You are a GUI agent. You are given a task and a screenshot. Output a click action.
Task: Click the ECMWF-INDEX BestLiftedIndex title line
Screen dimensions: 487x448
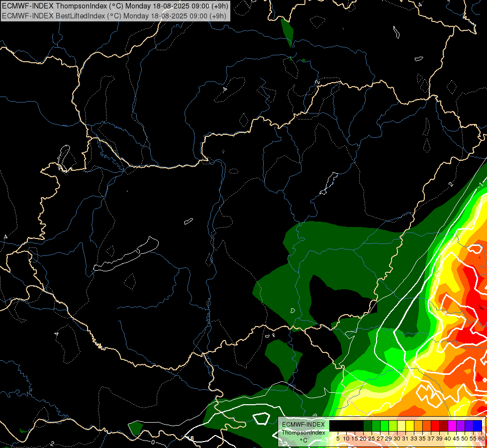[114, 16]
